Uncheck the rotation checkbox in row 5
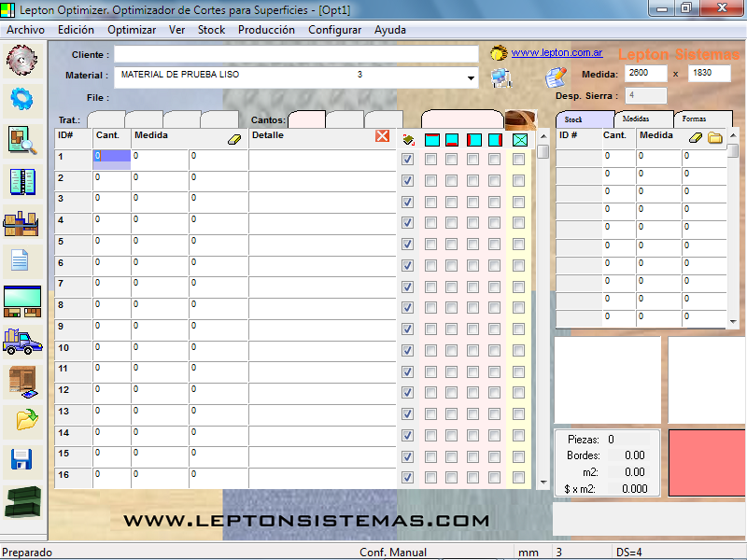Screen dimensions: 747x560 [407, 245]
